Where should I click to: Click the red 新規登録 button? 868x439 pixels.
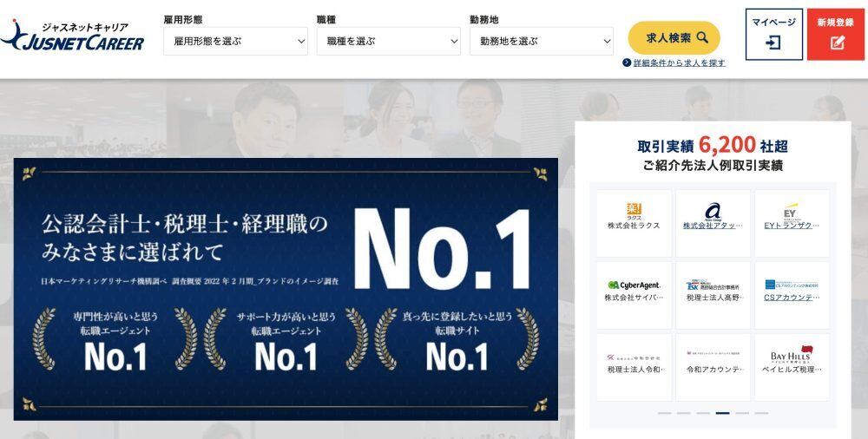[x=835, y=35]
